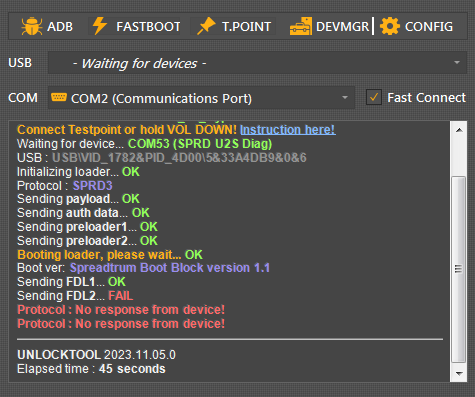Click the Waiting for devices USB field
The width and height of the screenshot is (475, 397).
pyautogui.click(x=257, y=63)
